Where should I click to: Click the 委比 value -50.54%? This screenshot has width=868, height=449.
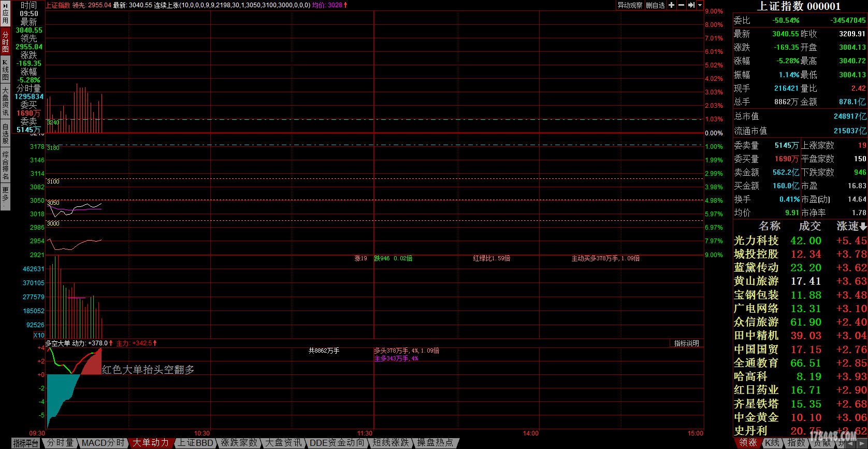786,20
